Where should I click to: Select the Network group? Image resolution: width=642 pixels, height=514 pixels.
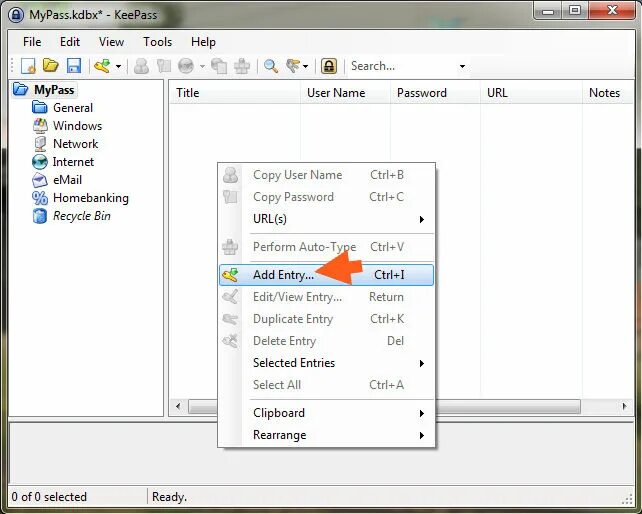(x=76, y=144)
